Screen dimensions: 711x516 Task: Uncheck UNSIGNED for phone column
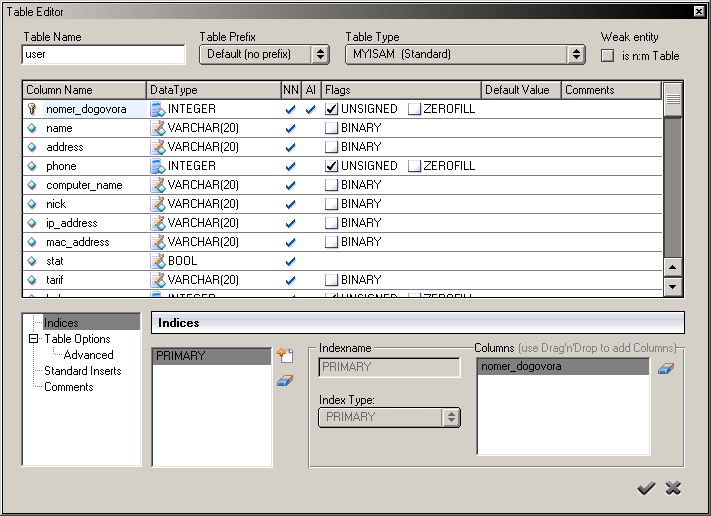point(331,166)
